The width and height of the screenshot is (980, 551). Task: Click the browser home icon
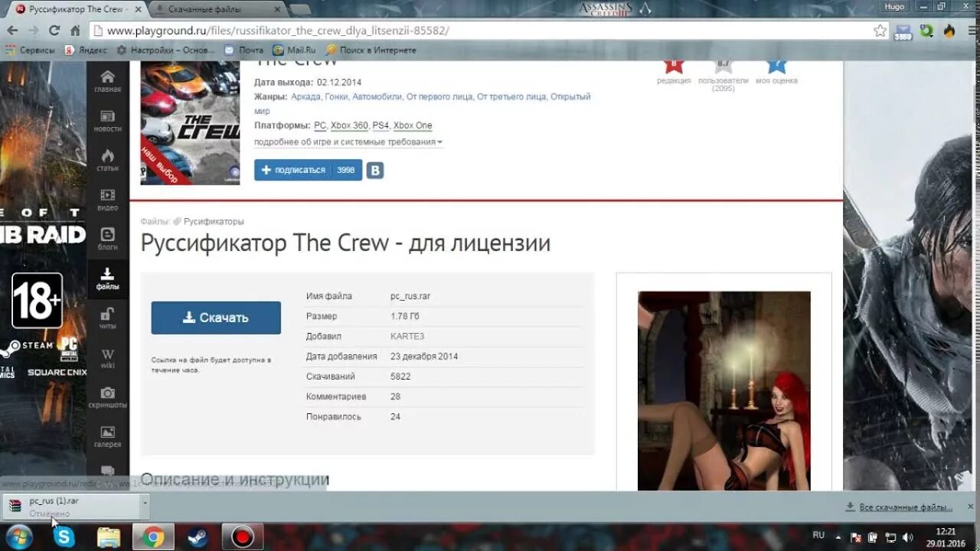75,31
